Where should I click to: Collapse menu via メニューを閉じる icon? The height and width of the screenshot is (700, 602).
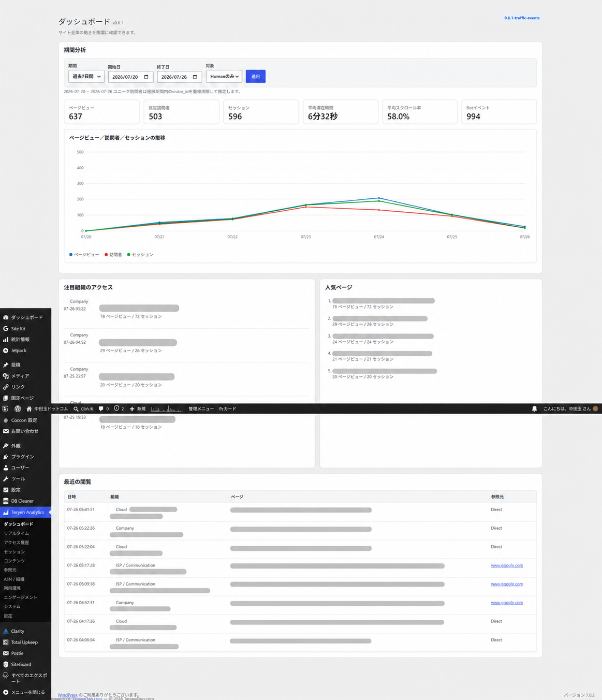pyautogui.click(x=6, y=692)
